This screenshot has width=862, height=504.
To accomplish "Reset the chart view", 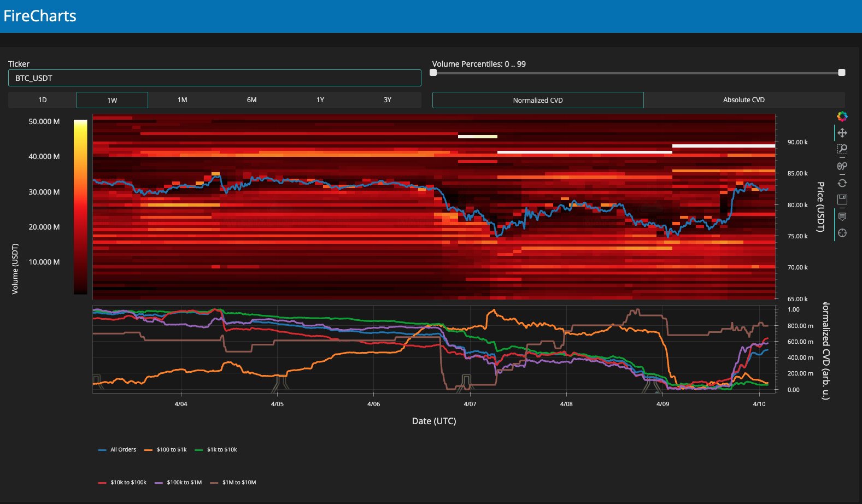I will click(842, 183).
